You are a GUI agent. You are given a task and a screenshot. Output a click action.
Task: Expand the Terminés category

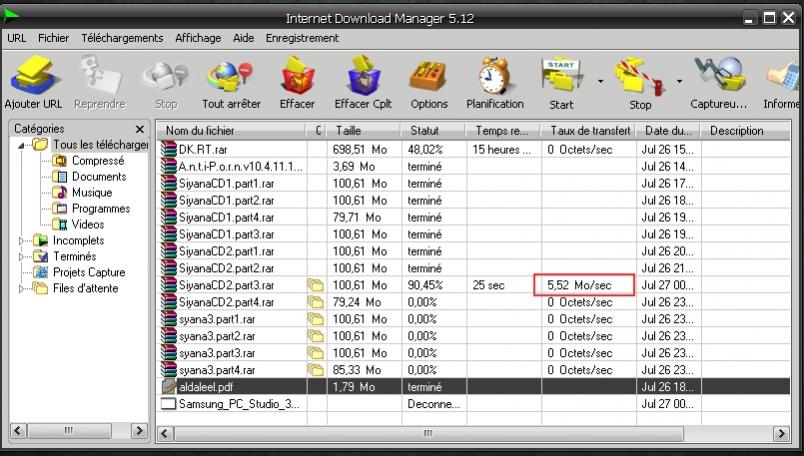click(x=21, y=256)
